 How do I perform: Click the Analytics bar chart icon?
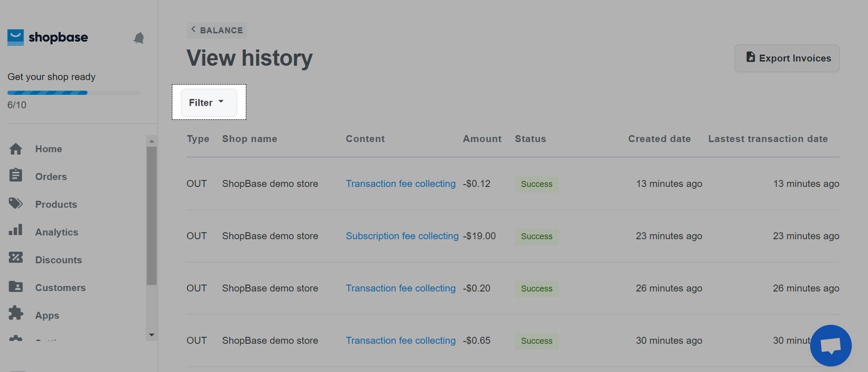[x=16, y=230]
